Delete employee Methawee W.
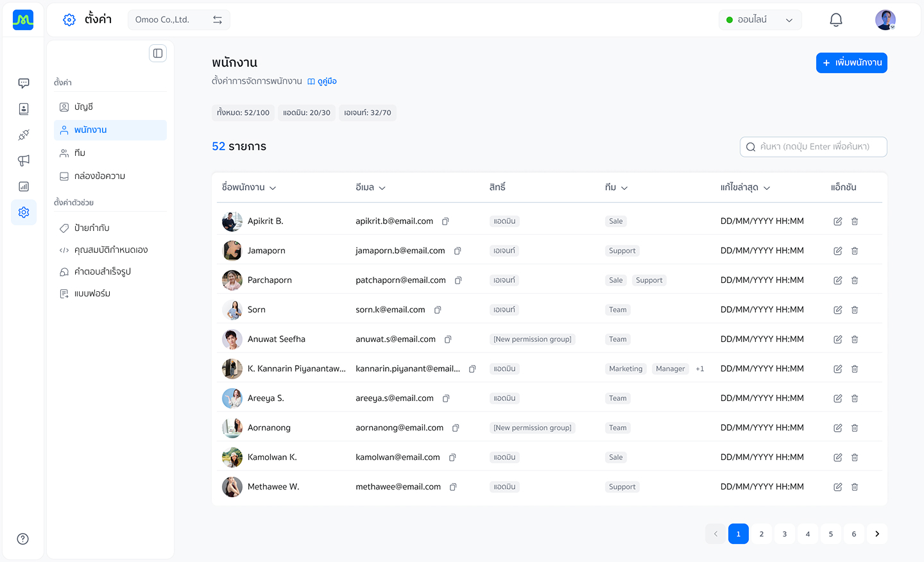This screenshot has height=562, width=924. [x=855, y=487]
